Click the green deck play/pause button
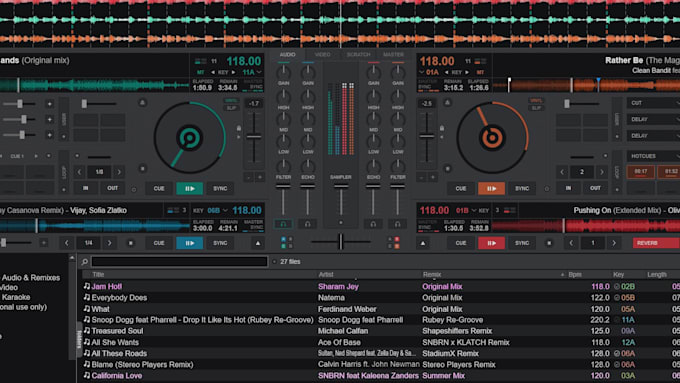Screen dimensions: 680x383 190,189
